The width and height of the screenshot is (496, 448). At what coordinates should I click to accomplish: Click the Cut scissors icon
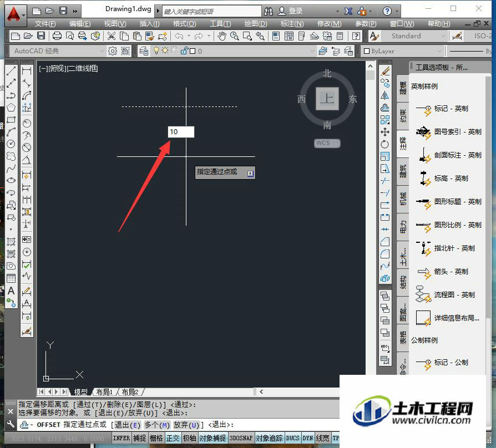coord(112,36)
